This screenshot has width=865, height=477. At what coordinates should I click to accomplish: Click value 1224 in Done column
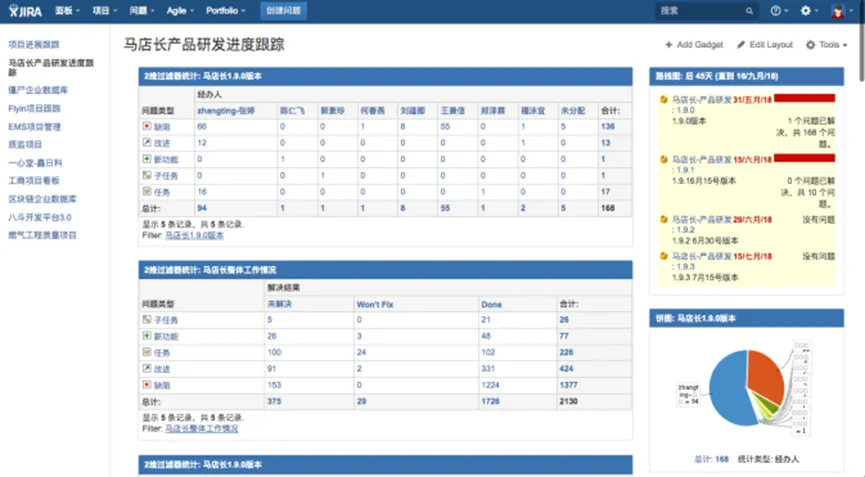pos(490,385)
